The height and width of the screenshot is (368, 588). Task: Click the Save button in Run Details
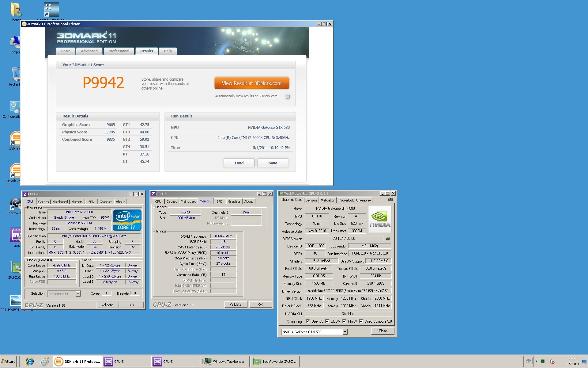point(273,163)
